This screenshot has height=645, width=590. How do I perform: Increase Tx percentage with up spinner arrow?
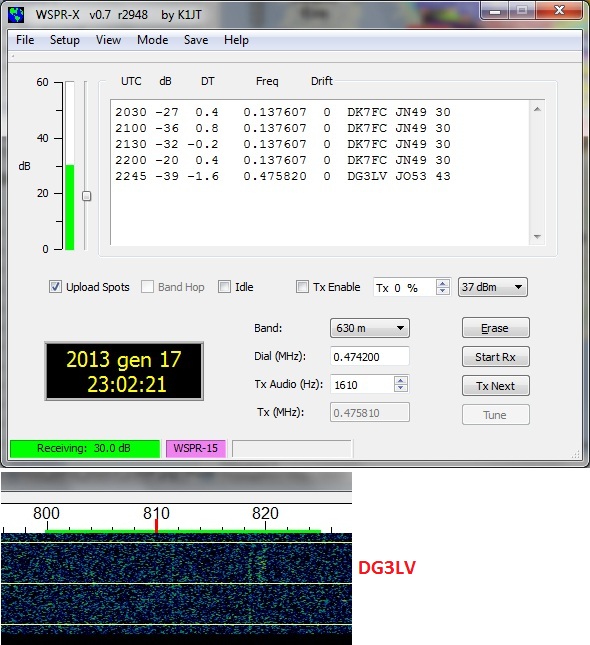tap(442, 283)
